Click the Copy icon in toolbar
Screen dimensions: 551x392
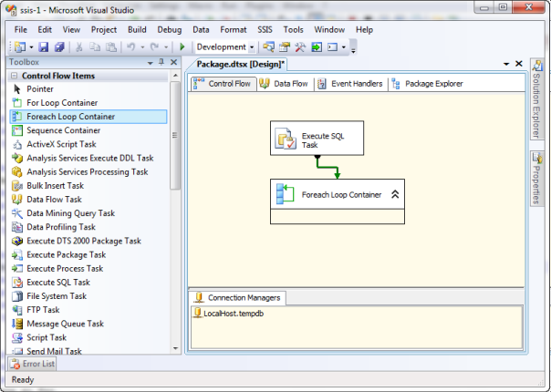(x=95, y=47)
